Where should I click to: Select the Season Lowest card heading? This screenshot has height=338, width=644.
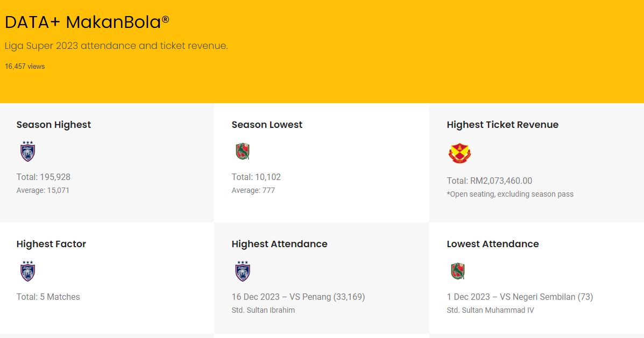[267, 125]
